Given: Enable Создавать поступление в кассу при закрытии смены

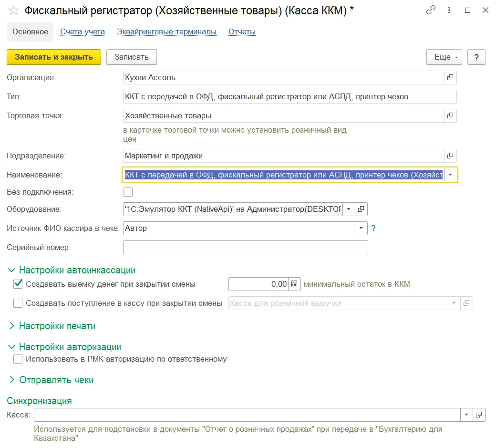Looking at the screenshot, I should click(18, 303).
